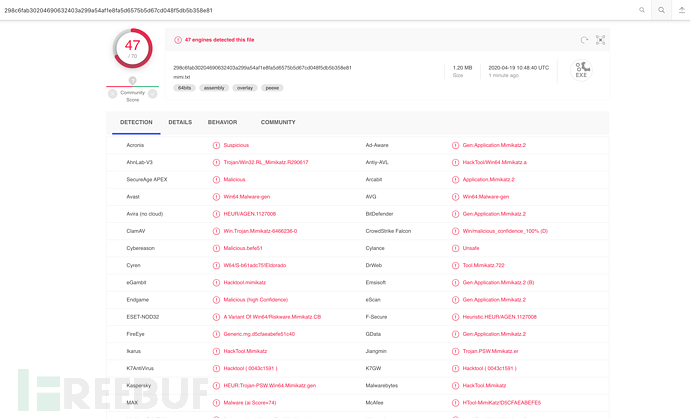This screenshot has width=690, height=418.
Task: Click the Jiangmin Trojan.PSW result
Action: [490, 351]
